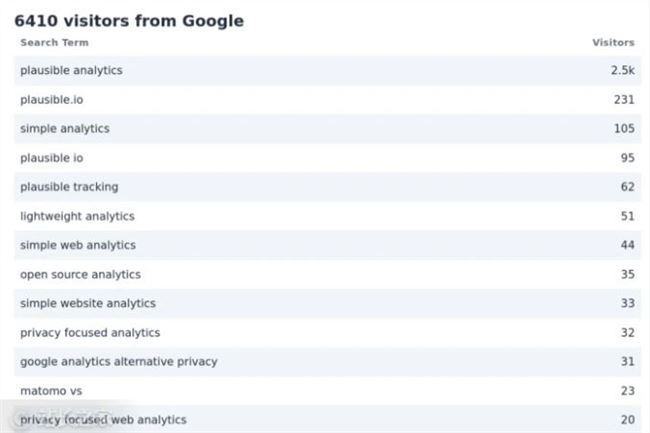Open the 'simple analytics' search term row
The image size is (650, 433).
(x=327, y=129)
